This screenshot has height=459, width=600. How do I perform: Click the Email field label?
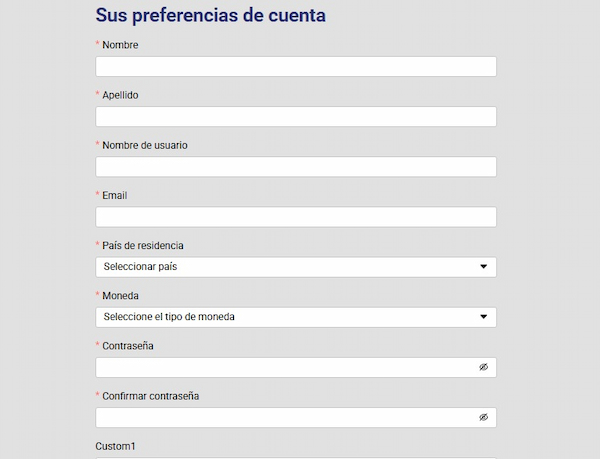114,195
